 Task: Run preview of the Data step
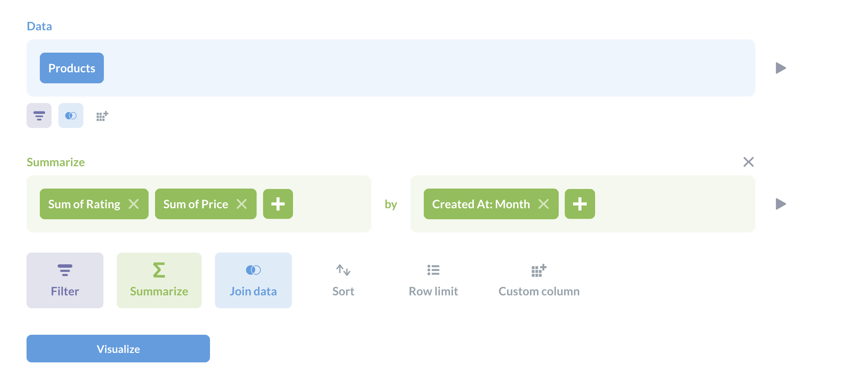(x=781, y=68)
